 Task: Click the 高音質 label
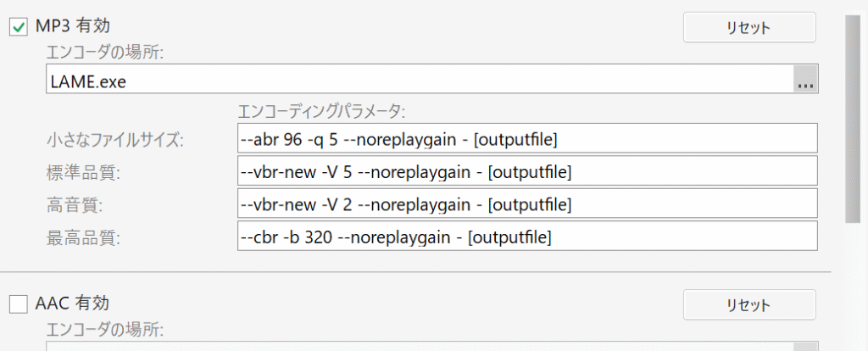point(75,205)
